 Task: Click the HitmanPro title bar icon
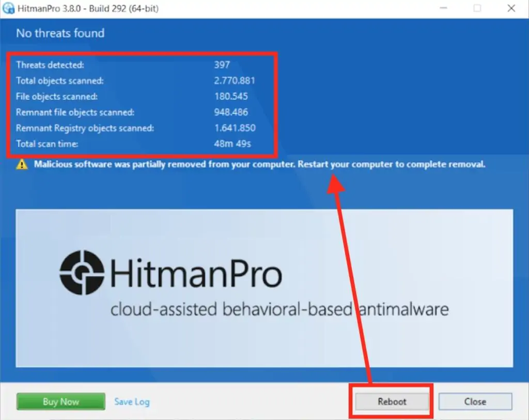pos(8,8)
